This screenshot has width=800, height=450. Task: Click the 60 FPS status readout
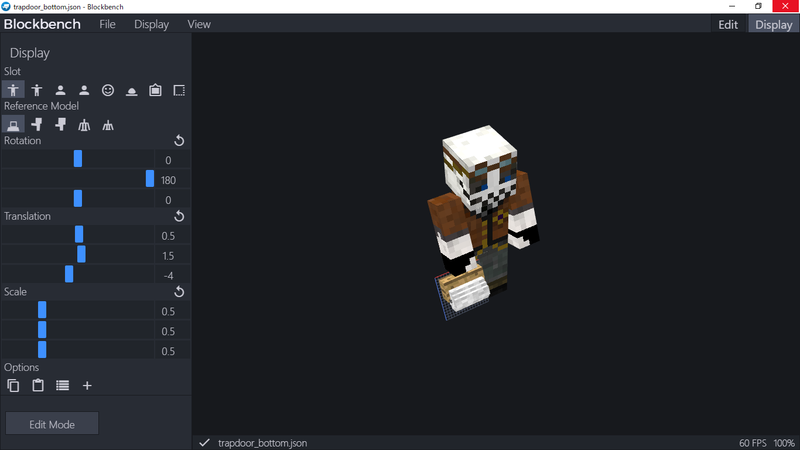753,443
